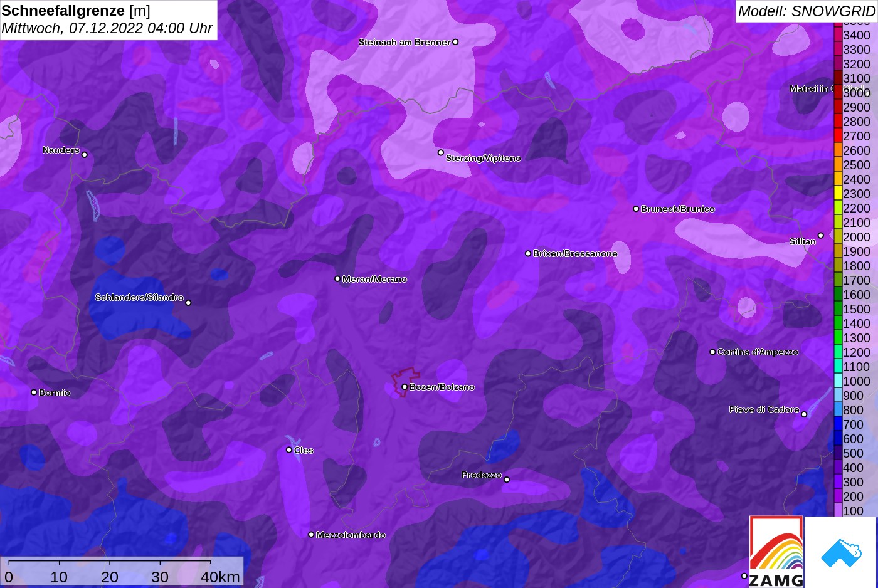Click the legend value 2100
This screenshot has width=878, height=588.
pyautogui.click(x=857, y=223)
